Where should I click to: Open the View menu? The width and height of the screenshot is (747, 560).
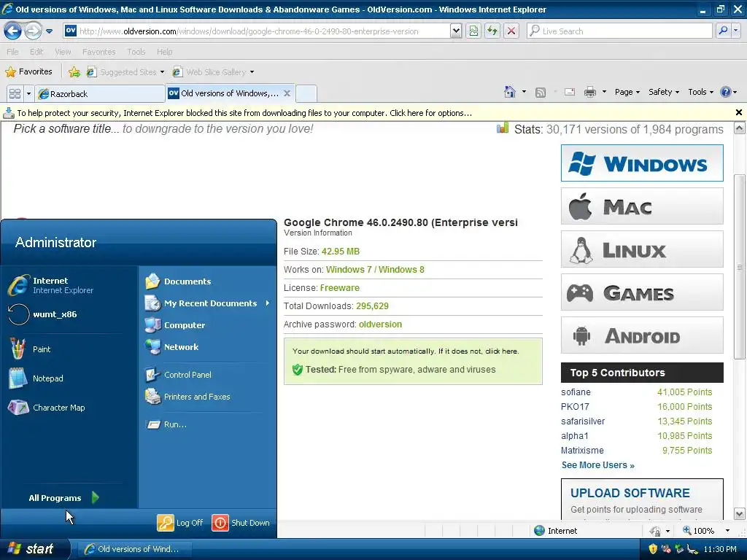click(x=63, y=52)
